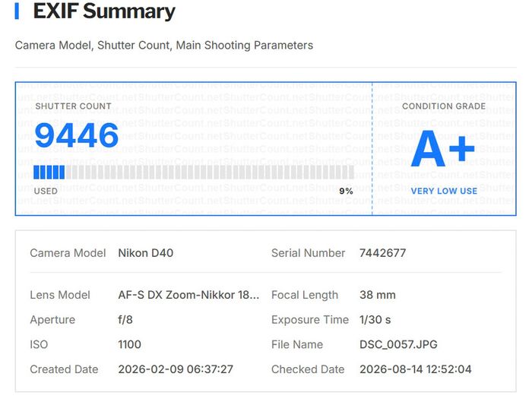Click the A+ grade

[443, 148]
